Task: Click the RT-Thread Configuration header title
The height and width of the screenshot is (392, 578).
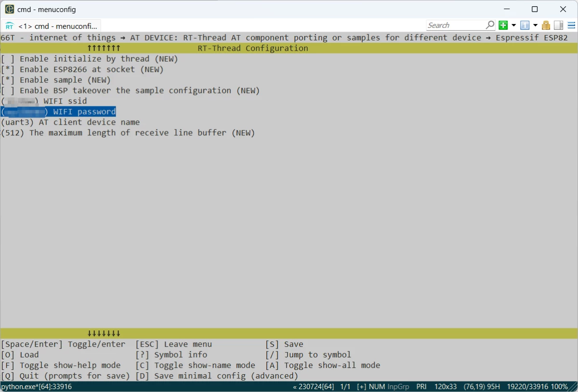Action: pyautogui.click(x=253, y=48)
